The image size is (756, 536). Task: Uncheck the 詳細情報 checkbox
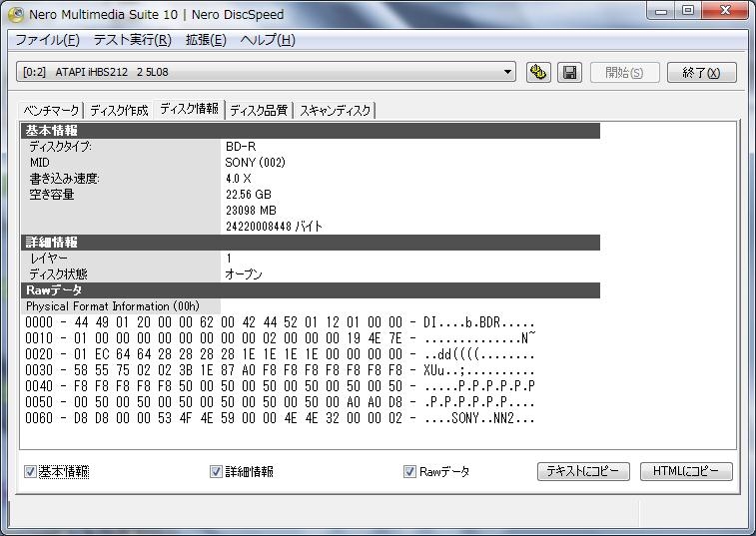coord(216,471)
